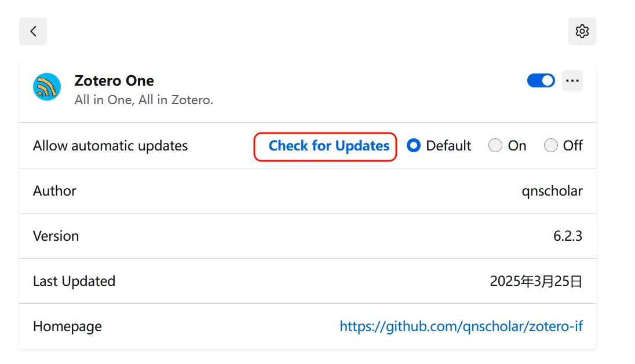Click the last updated date 2025年3月25日
Screen dimensions: 635x364
click(x=536, y=281)
